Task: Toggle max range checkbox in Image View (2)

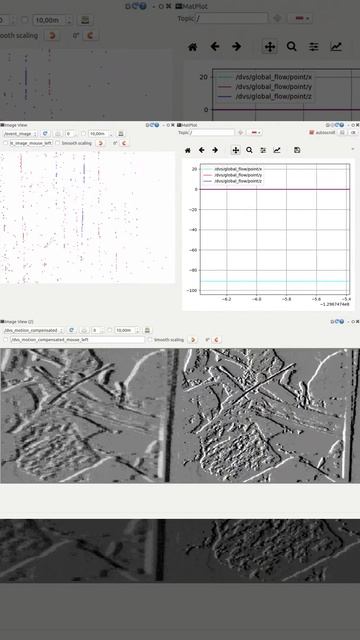Action: point(110,330)
